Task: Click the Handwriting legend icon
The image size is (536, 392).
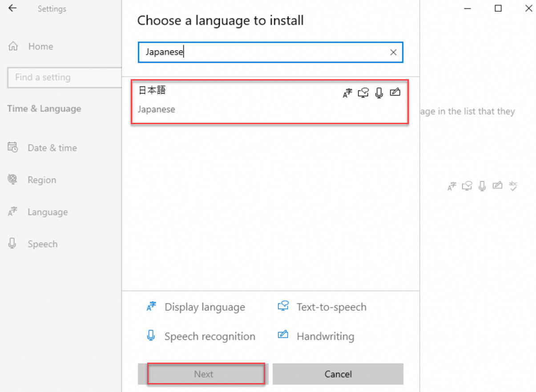Action: tap(283, 335)
